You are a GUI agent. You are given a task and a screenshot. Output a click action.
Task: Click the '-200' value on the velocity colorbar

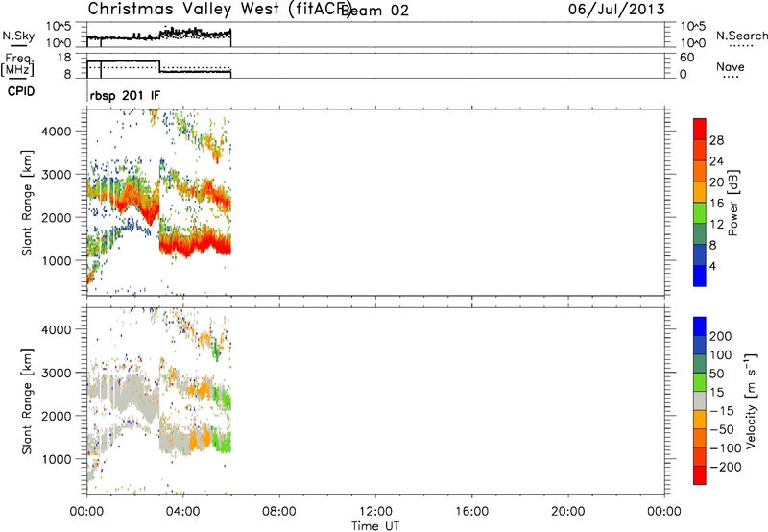(726, 467)
